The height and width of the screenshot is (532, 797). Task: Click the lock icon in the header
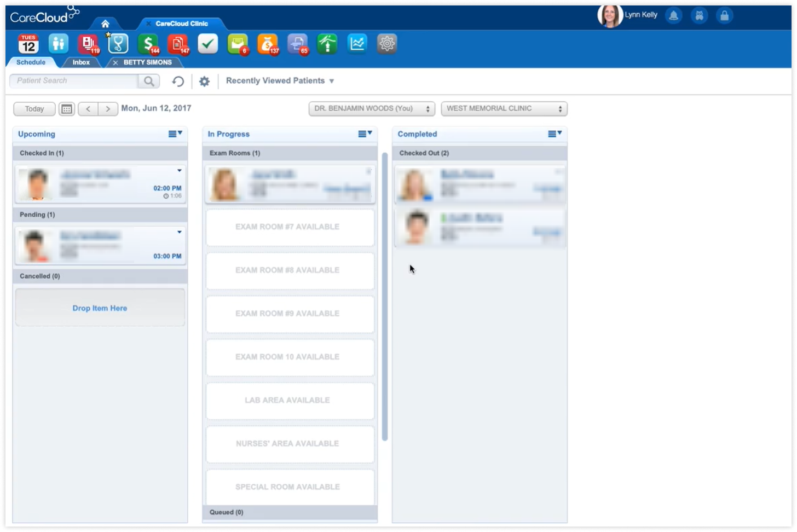pos(724,16)
